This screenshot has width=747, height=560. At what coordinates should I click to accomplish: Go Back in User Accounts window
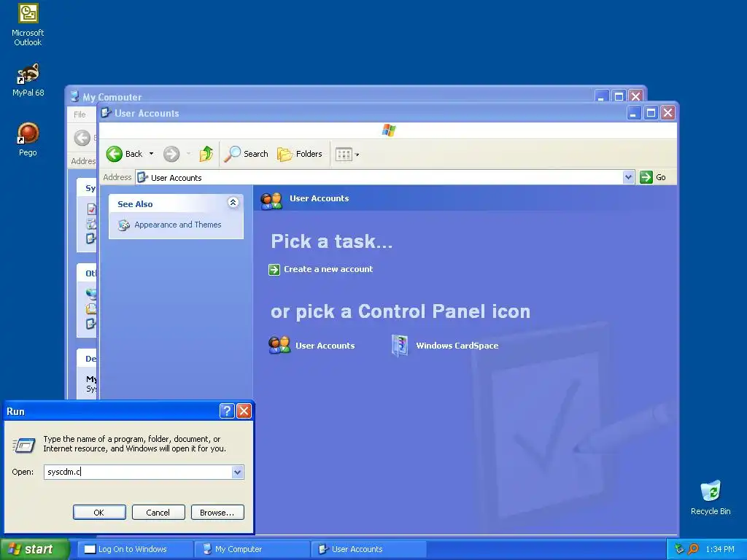click(x=124, y=154)
